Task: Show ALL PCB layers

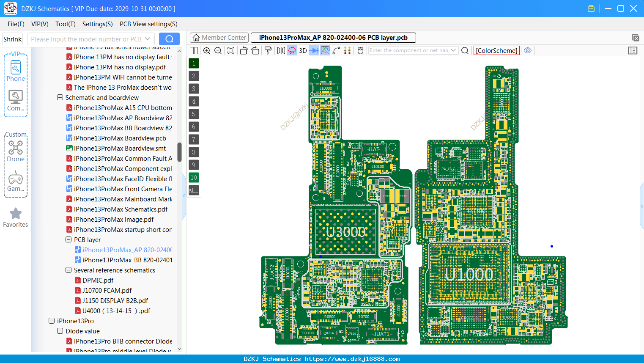Action: coord(194,190)
